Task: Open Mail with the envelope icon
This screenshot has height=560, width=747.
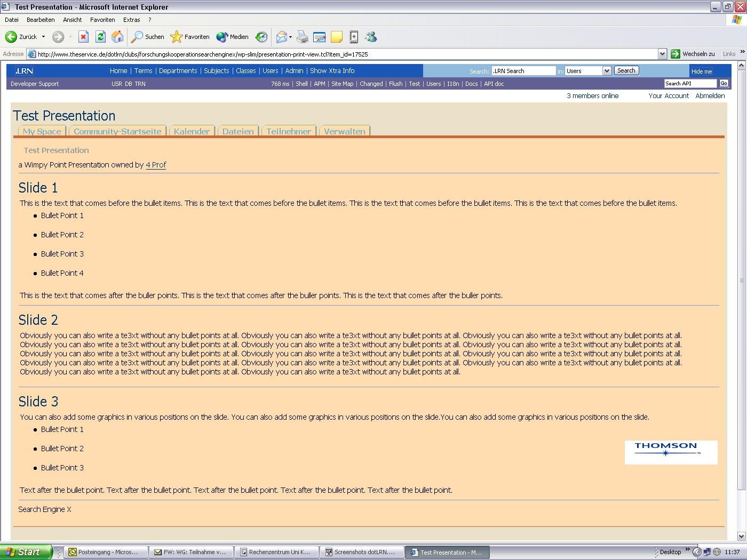Action: click(x=282, y=36)
